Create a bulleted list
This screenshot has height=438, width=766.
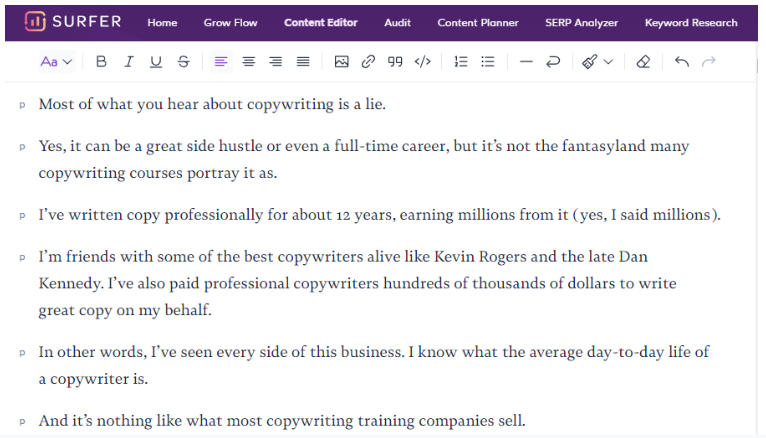tap(488, 62)
